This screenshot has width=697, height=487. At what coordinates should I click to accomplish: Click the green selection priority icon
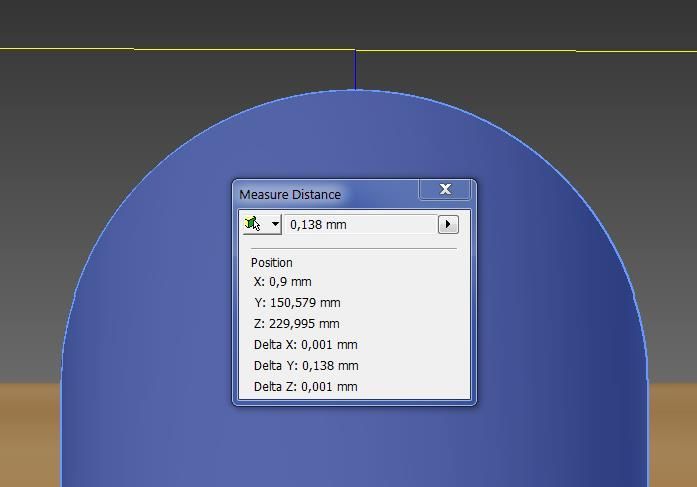(x=253, y=224)
